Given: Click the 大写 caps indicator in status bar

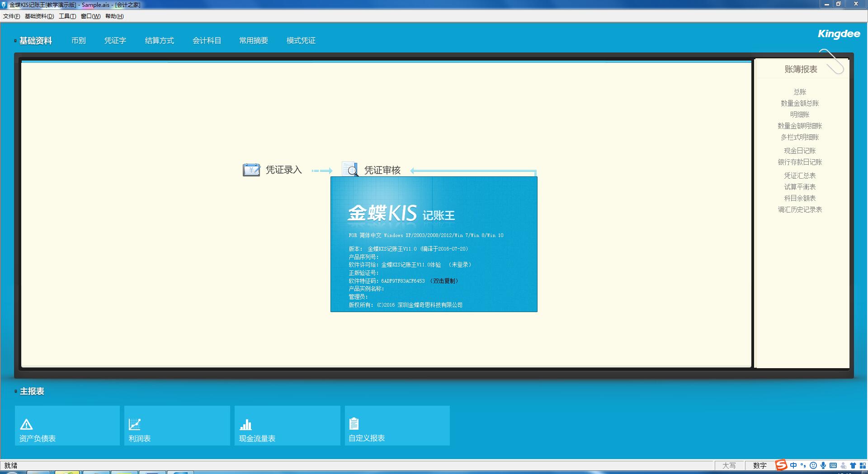Looking at the screenshot, I should [729, 465].
